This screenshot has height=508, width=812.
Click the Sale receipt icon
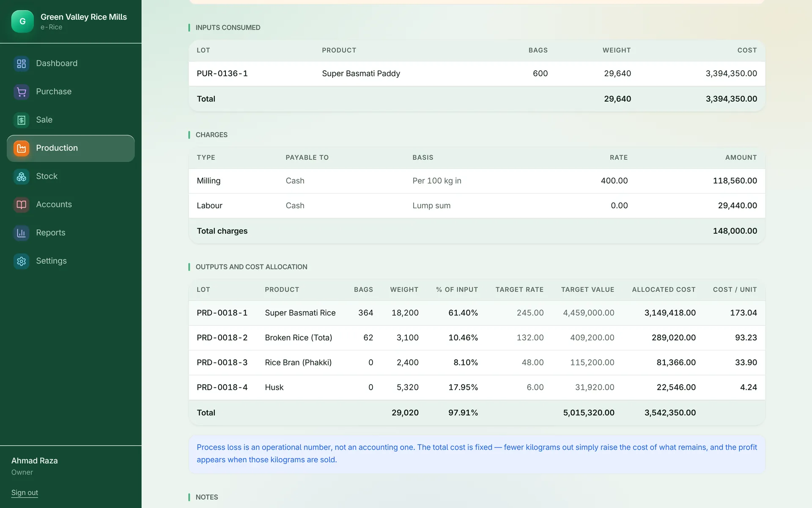[x=21, y=120]
